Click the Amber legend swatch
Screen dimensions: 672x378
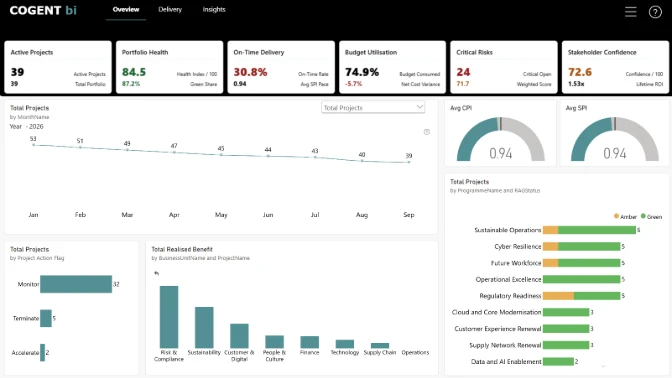[x=616, y=216]
